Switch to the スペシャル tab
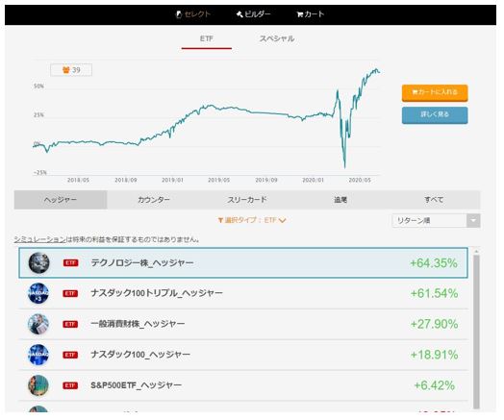The image size is (504, 420). pos(277,38)
